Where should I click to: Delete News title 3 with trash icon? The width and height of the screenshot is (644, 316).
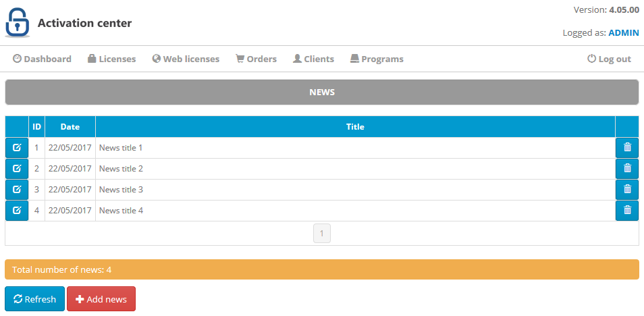coord(627,190)
